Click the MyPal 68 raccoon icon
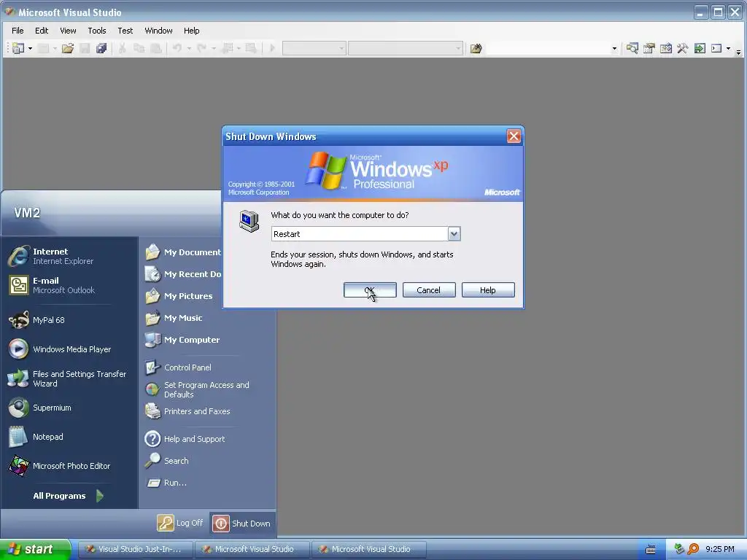This screenshot has width=747, height=560. click(x=18, y=320)
